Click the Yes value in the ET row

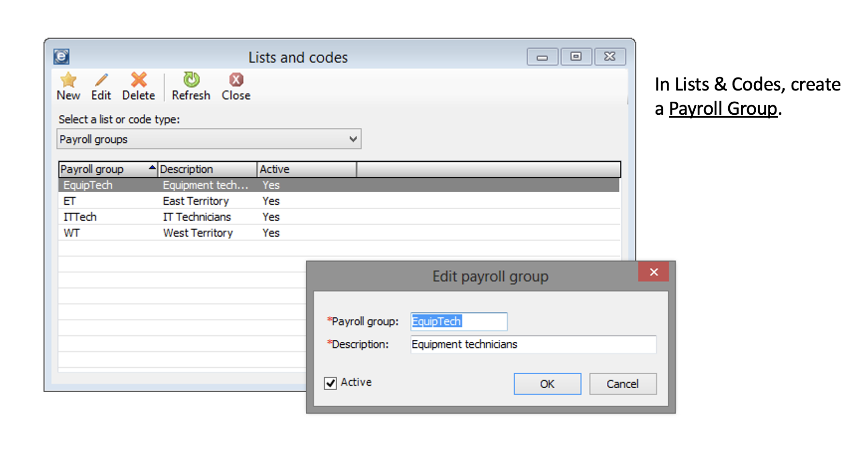[271, 201]
